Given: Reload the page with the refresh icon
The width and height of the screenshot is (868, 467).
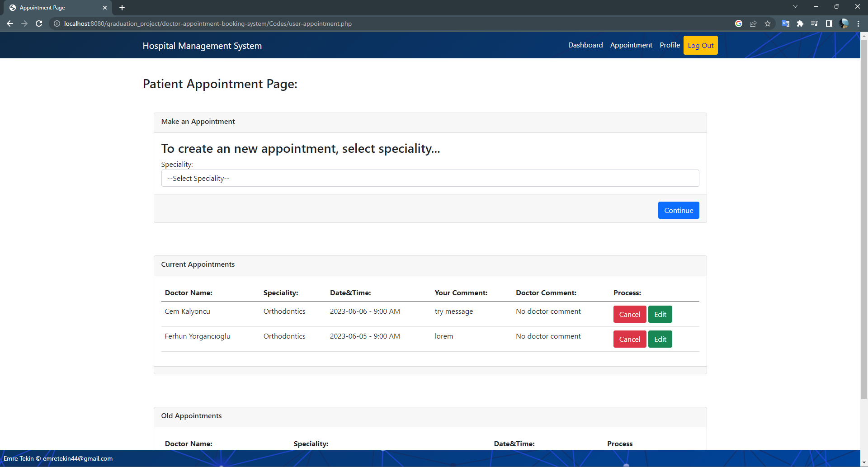Looking at the screenshot, I should 39,24.
